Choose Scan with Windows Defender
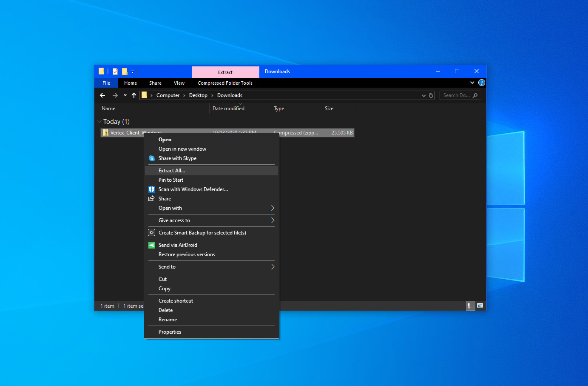 pos(193,189)
